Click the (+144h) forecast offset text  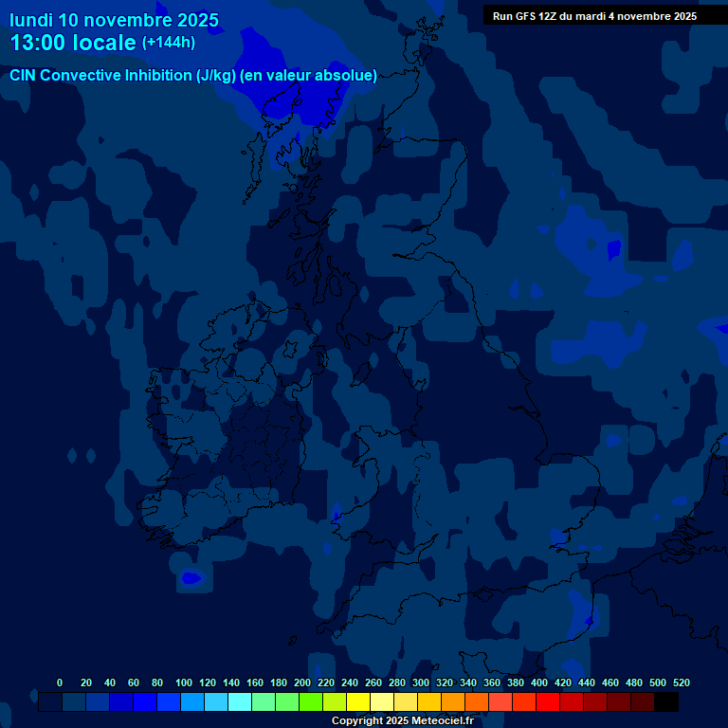168,43
